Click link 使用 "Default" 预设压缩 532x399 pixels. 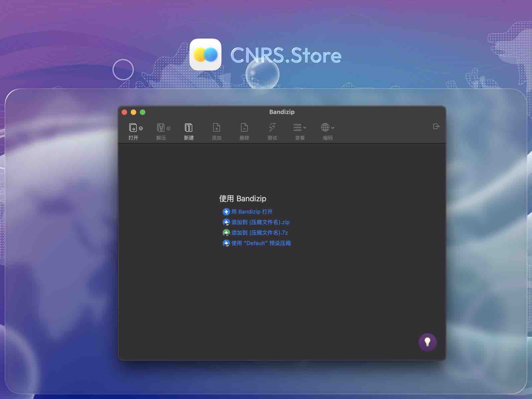[x=261, y=243]
